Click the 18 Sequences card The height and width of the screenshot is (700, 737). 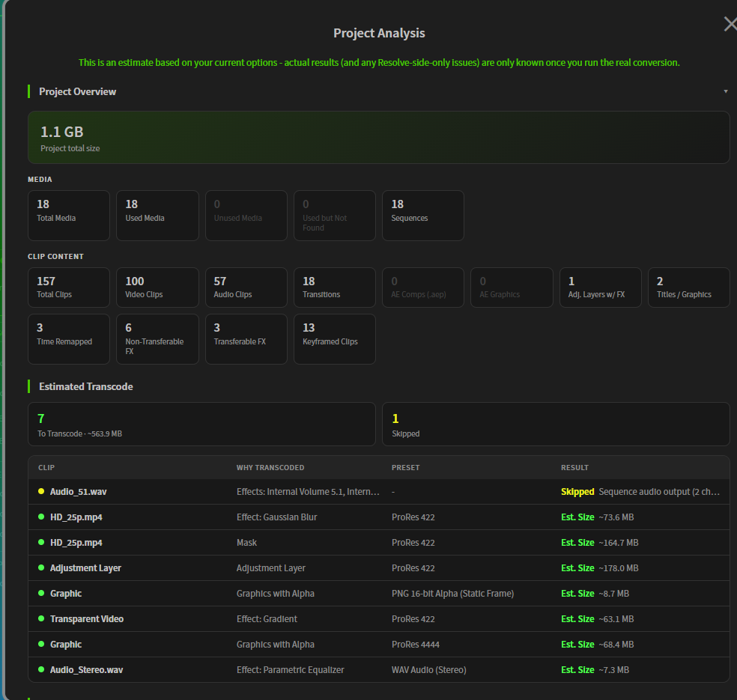(x=423, y=216)
